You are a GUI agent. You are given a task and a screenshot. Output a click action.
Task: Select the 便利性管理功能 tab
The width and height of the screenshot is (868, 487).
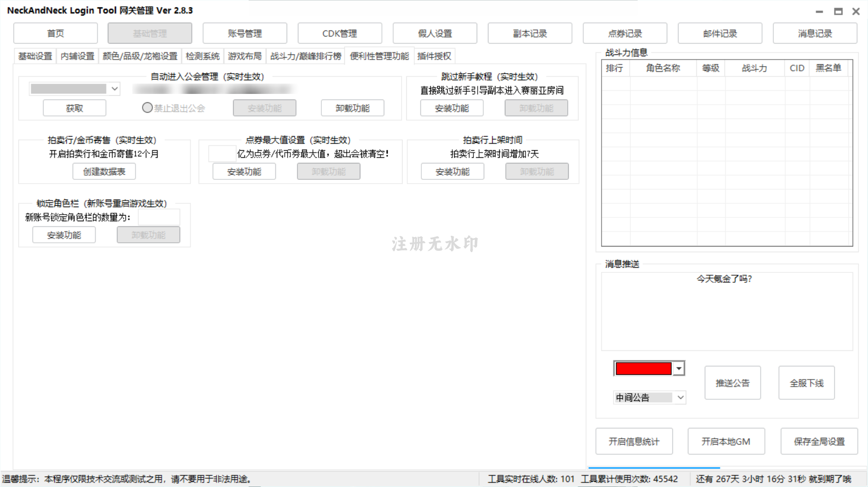click(379, 56)
